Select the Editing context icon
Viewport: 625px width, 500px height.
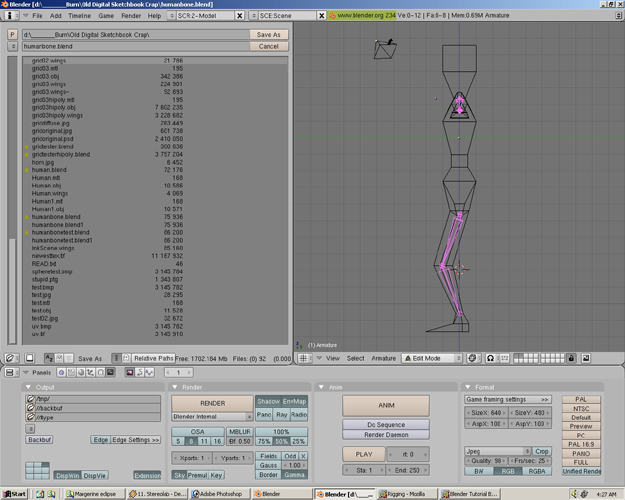click(x=100, y=372)
